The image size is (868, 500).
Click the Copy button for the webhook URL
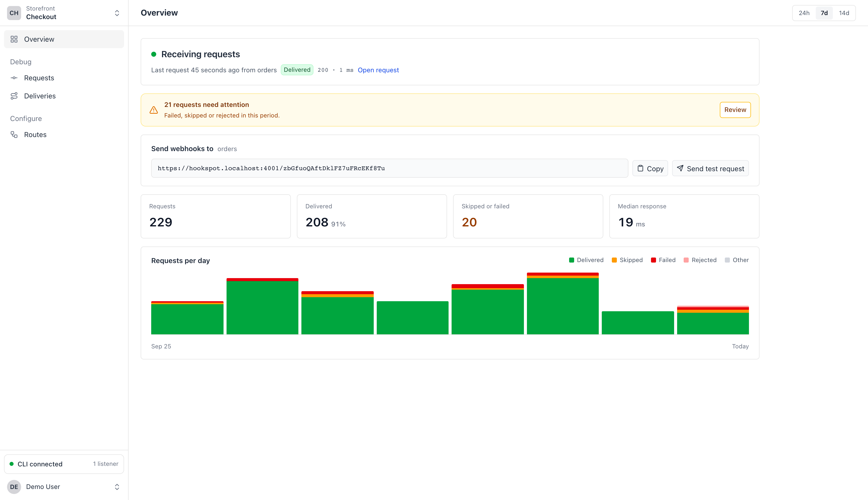coord(650,168)
